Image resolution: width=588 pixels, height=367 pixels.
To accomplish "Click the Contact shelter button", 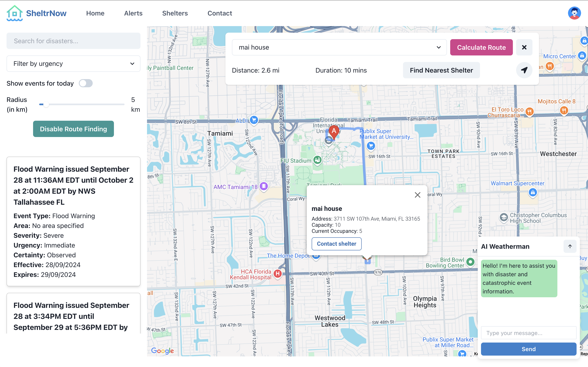I will pyautogui.click(x=336, y=244).
